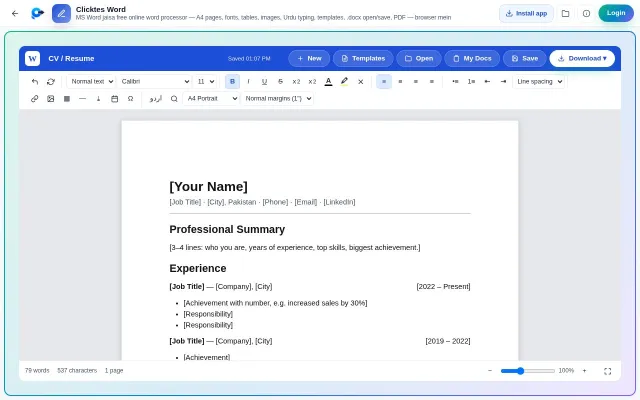
Task: Undo the last edit
Action: (35, 82)
